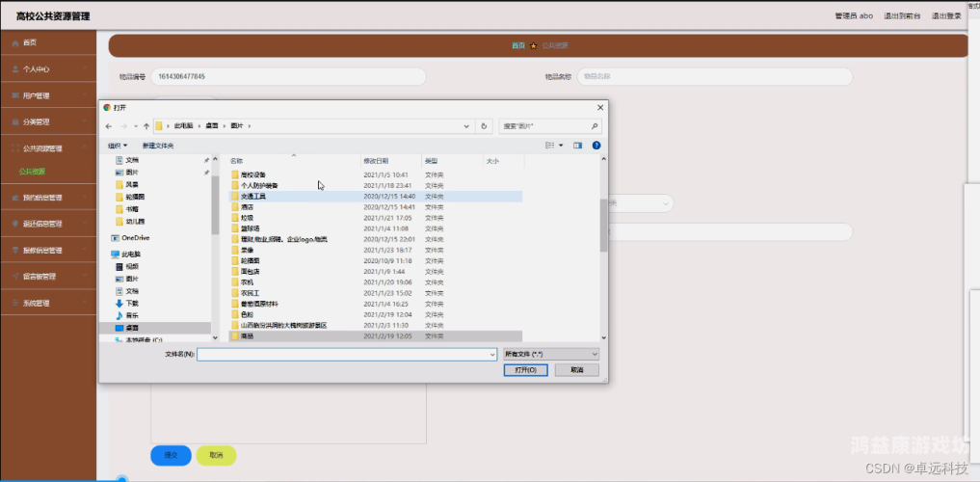Toggle the preview pane icon

pos(578,146)
